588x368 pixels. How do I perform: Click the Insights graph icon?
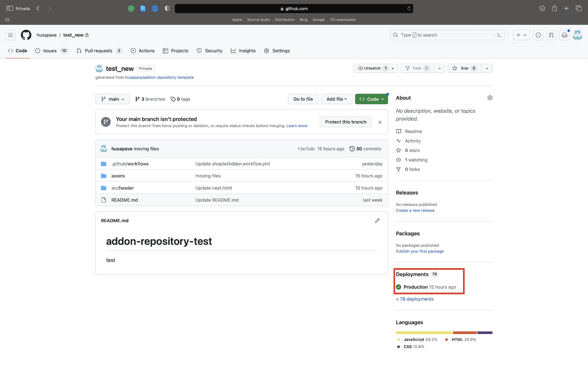(x=233, y=51)
